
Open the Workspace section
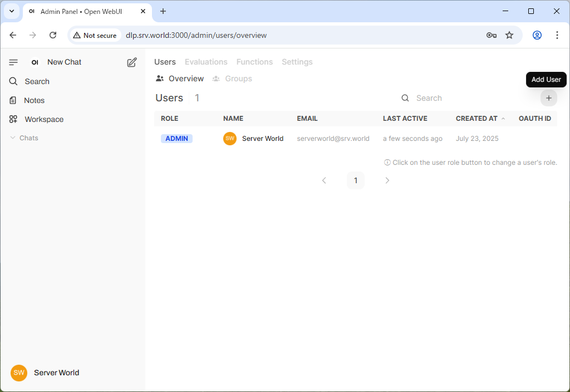click(x=43, y=119)
